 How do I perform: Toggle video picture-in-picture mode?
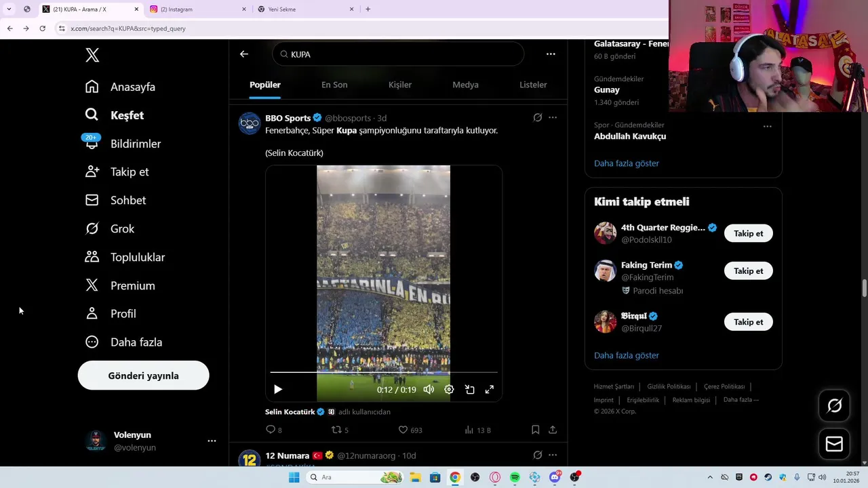(x=469, y=390)
